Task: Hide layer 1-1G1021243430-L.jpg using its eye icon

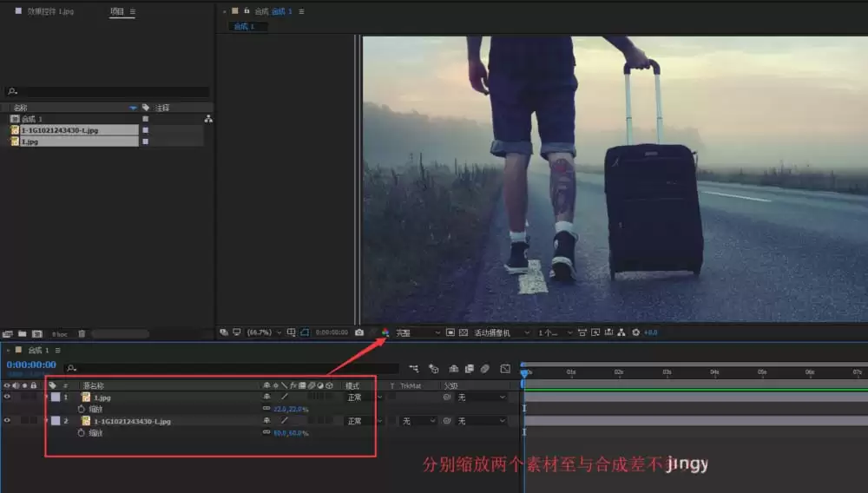Action: tap(7, 420)
